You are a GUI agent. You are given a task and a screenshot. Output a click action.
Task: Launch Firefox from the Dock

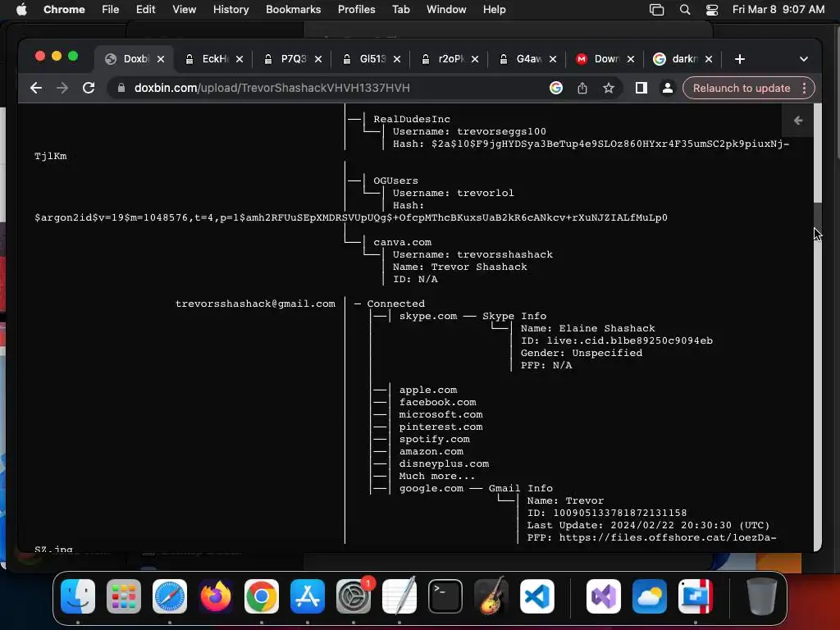click(x=216, y=596)
